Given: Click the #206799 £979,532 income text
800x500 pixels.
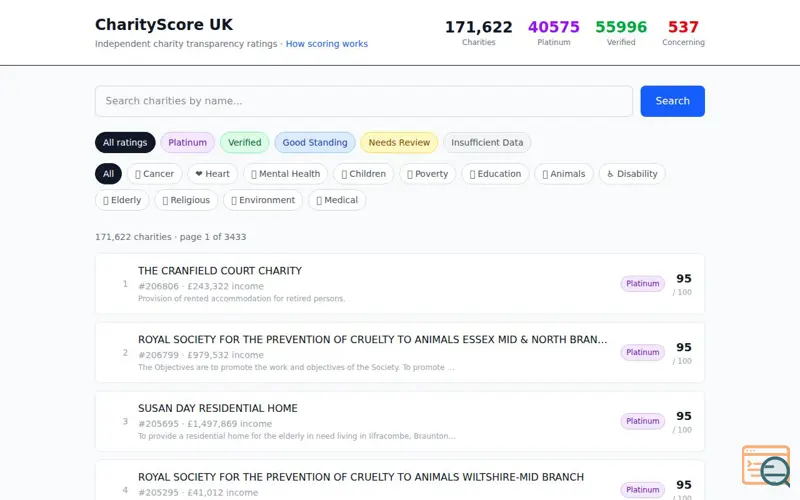Looking at the screenshot, I should point(201,355).
